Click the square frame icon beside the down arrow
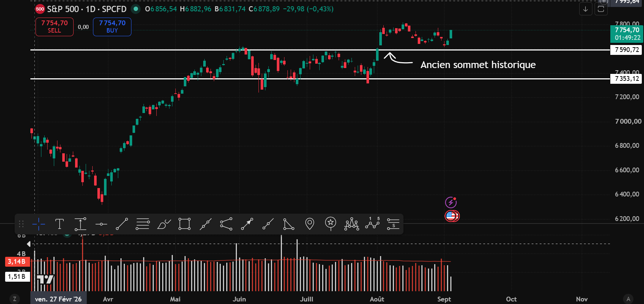This screenshot has width=644, height=304. tap(601, 9)
